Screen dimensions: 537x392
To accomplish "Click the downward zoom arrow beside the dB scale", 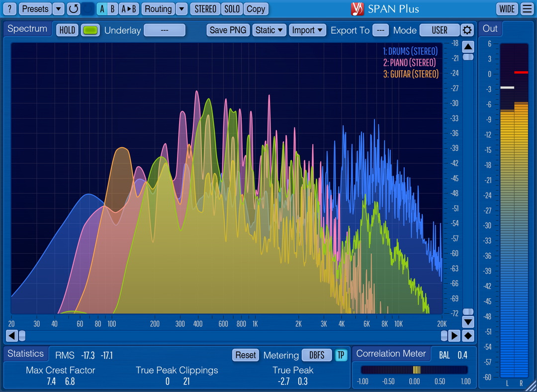I will [468, 322].
